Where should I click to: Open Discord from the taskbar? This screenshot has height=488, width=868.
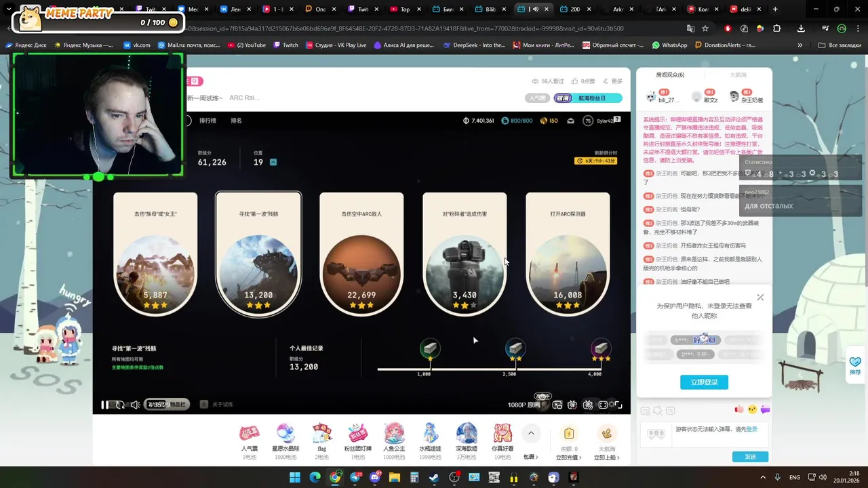[375, 477]
